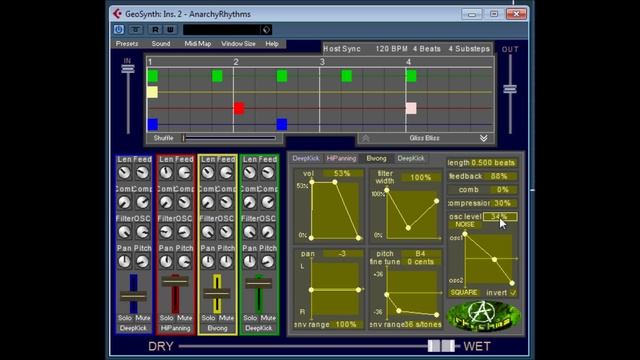This screenshot has height=360, width=640.
Task: Turn the Feed knob in the red channel
Action: (x=184, y=173)
